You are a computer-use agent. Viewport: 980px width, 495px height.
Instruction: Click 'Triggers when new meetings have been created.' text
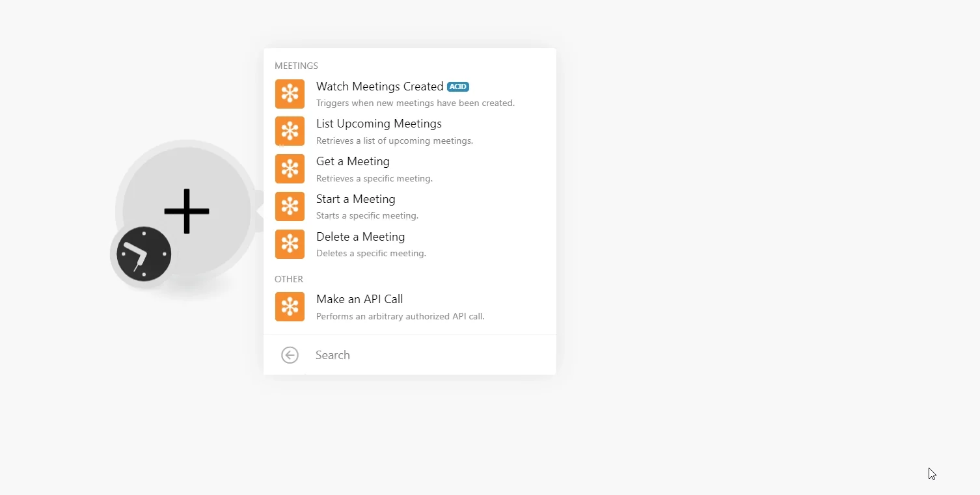(415, 103)
